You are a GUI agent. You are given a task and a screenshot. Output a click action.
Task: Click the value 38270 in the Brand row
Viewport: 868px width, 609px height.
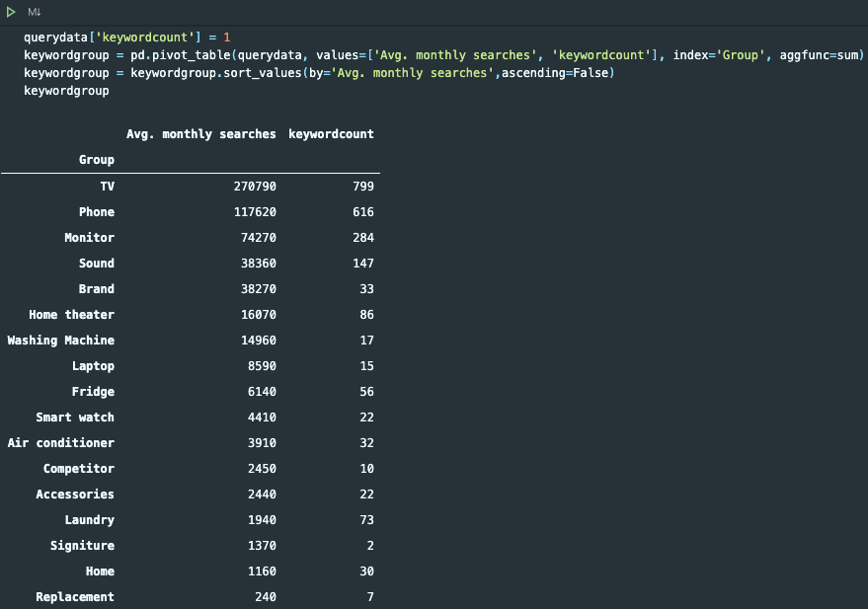pos(259,289)
